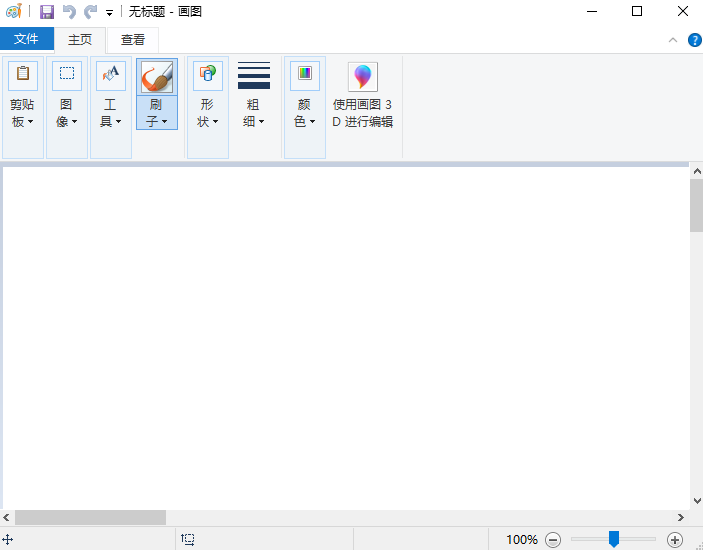Screen dimensions: 703x550
Task: Click the tools icon with pencil and letter A
Action: [111, 75]
